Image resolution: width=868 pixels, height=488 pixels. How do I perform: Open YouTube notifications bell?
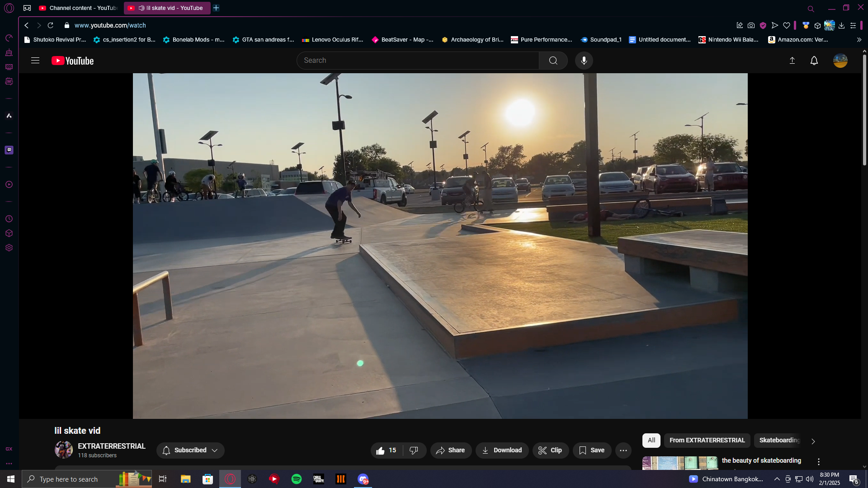pyautogui.click(x=814, y=61)
